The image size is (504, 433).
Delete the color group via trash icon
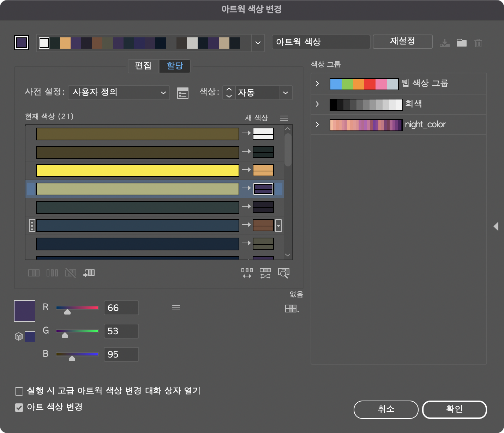pyautogui.click(x=479, y=42)
